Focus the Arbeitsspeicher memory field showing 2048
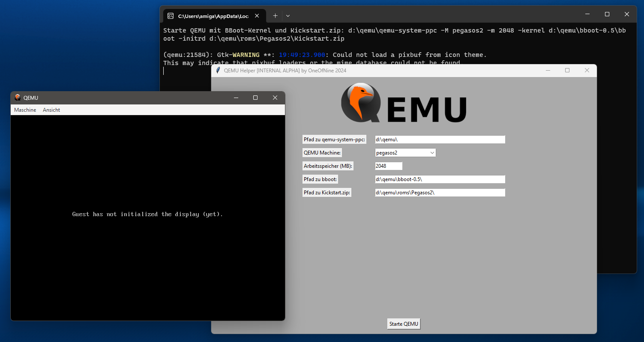The height and width of the screenshot is (342, 644). [389, 166]
